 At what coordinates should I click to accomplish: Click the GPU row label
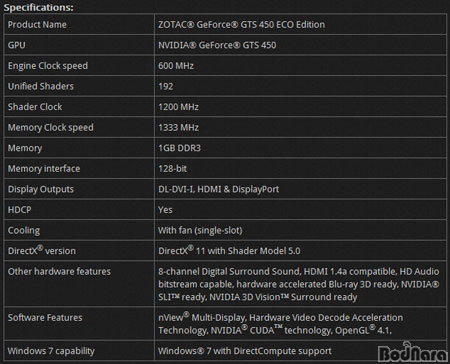click(17, 45)
